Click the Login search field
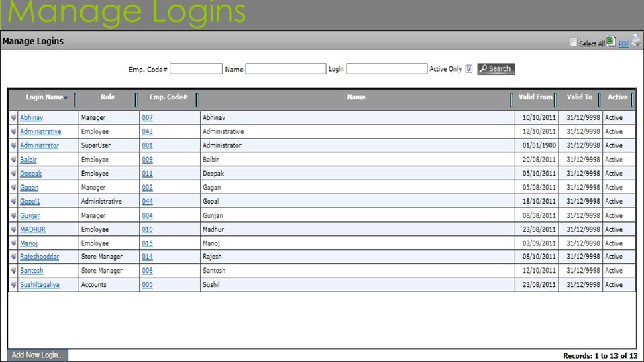The width and height of the screenshot is (644, 362). coord(386,69)
